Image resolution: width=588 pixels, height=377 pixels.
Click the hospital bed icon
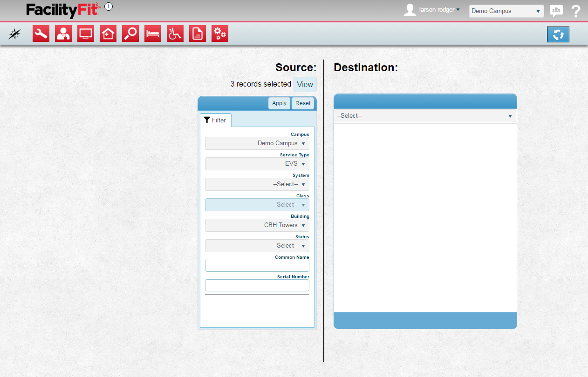pos(153,34)
